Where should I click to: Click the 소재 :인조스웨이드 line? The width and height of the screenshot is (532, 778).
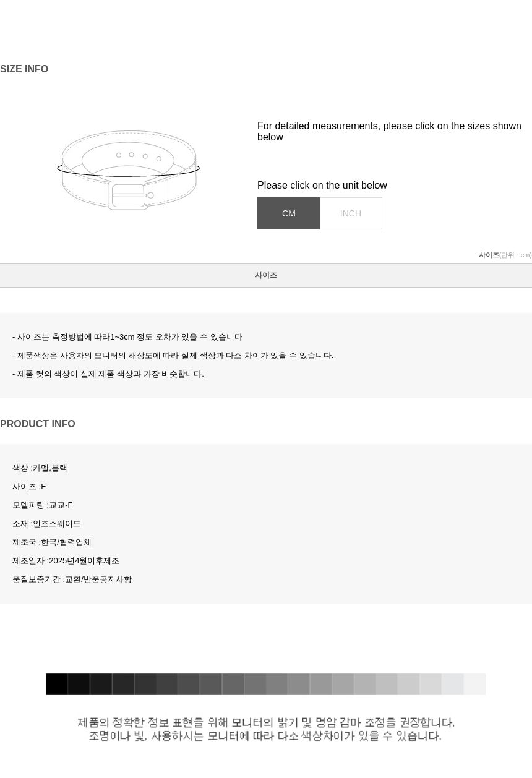(46, 524)
